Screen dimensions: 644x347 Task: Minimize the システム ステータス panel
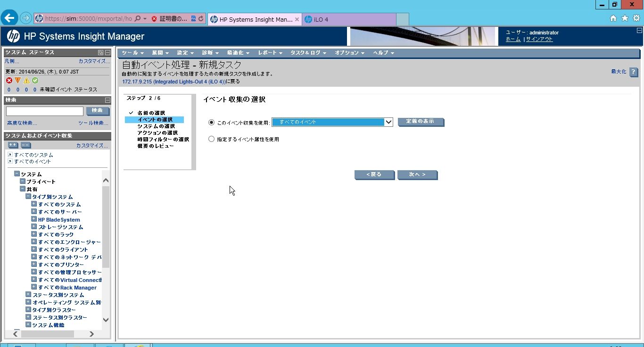tap(107, 52)
